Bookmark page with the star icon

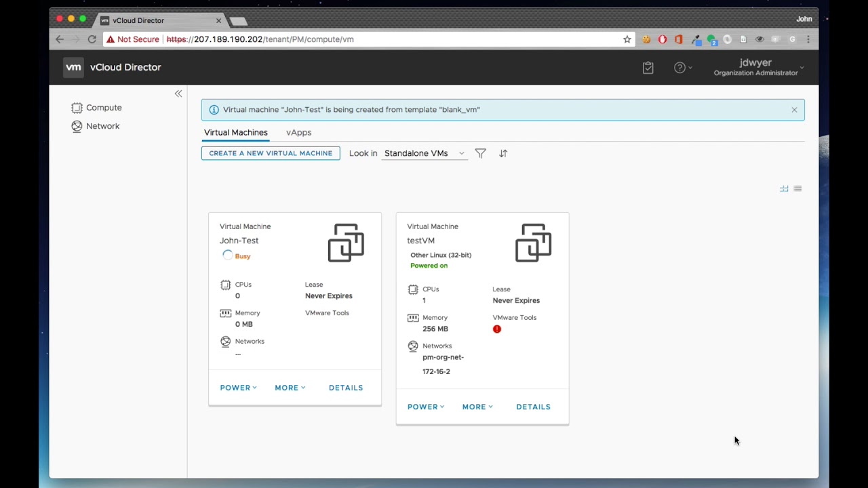click(x=627, y=39)
